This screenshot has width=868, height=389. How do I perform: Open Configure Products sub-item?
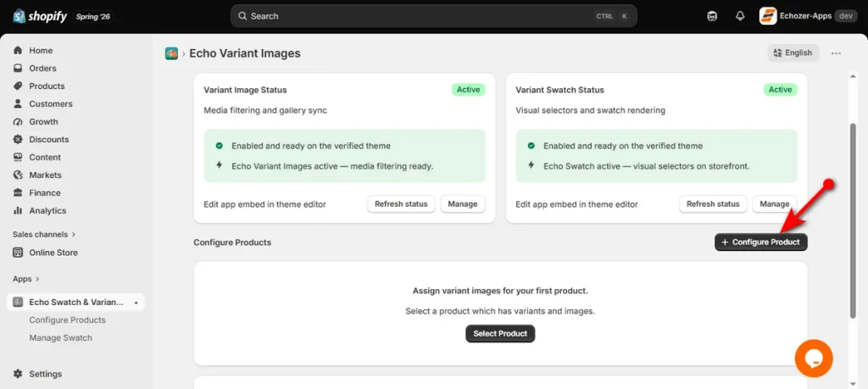67,320
